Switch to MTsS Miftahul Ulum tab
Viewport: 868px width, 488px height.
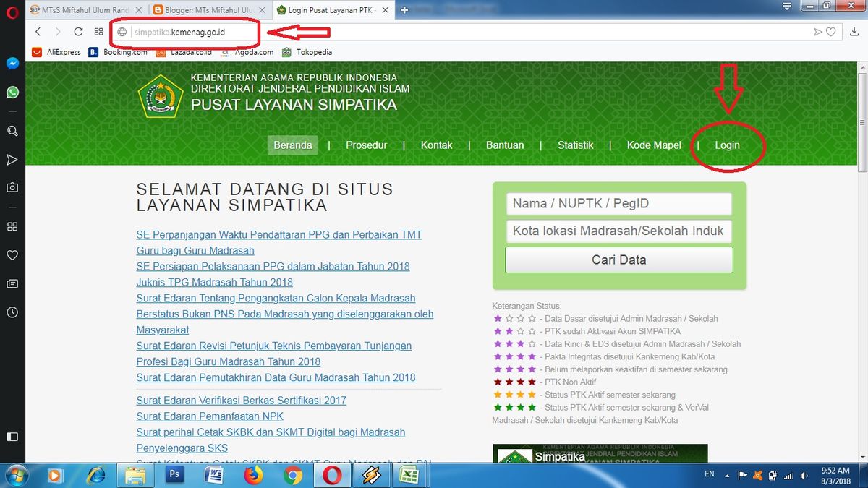click(x=86, y=10)
